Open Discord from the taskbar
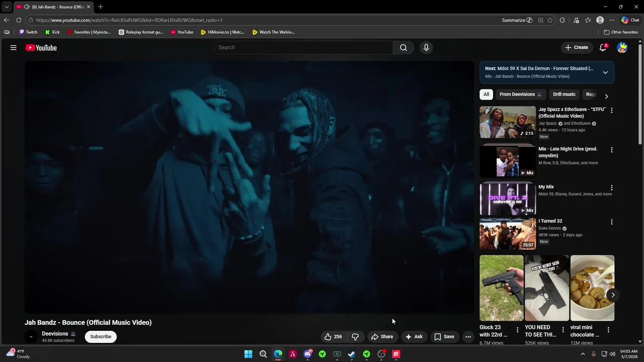The image size is (644, 362). 307,354
